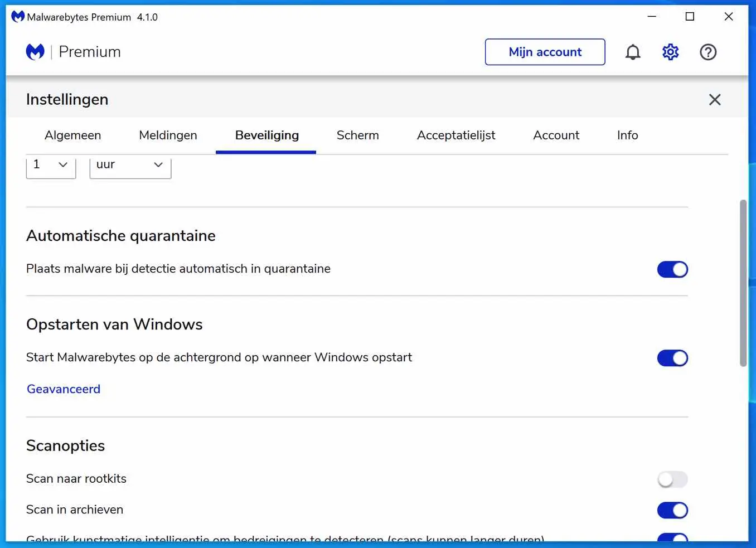Screen dimensions: 756x548
Task: Click the Mijn account button
Action: point(545,52)
